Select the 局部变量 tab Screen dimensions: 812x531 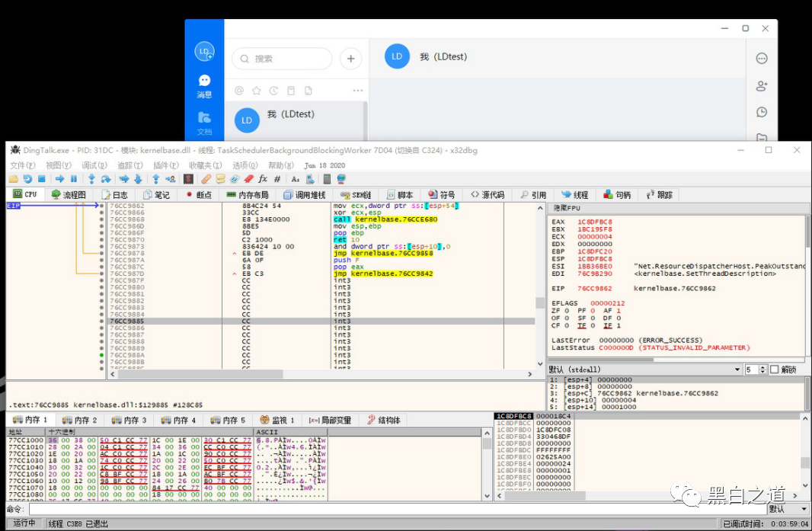(x=331, y=420)
